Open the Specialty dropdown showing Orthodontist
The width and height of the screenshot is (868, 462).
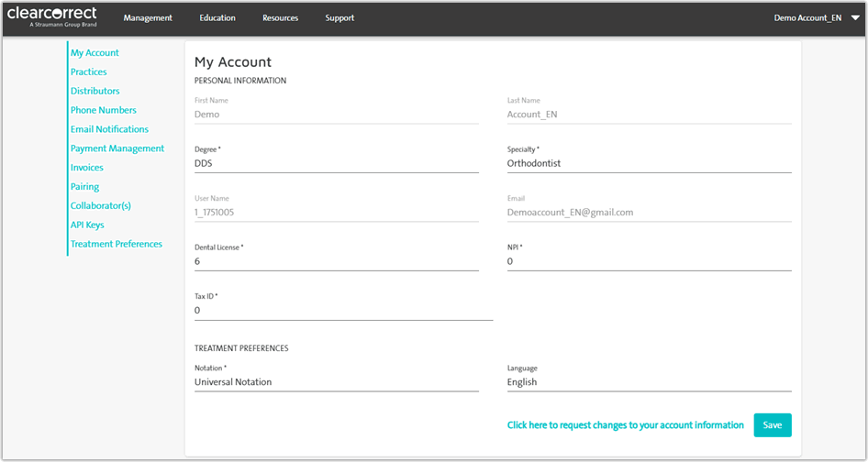pyautogui.click(x=649, y=164)
